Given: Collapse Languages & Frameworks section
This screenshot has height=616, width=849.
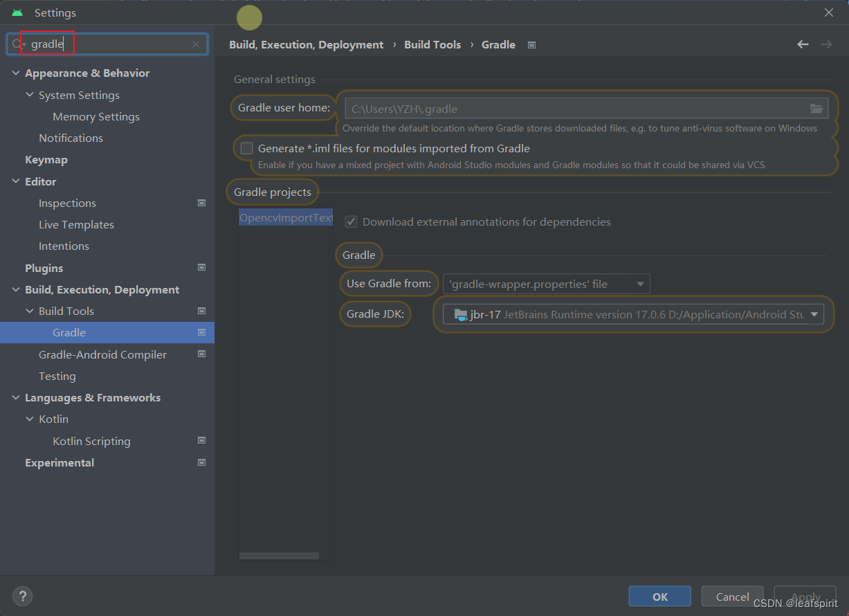Looking at the screenshot, I should point(16,397).
